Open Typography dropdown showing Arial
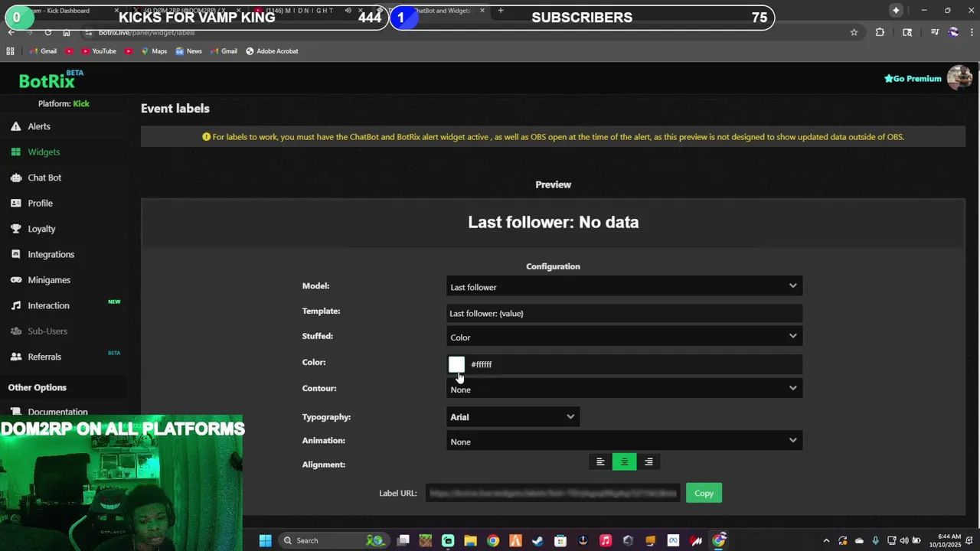 (513, 417)
